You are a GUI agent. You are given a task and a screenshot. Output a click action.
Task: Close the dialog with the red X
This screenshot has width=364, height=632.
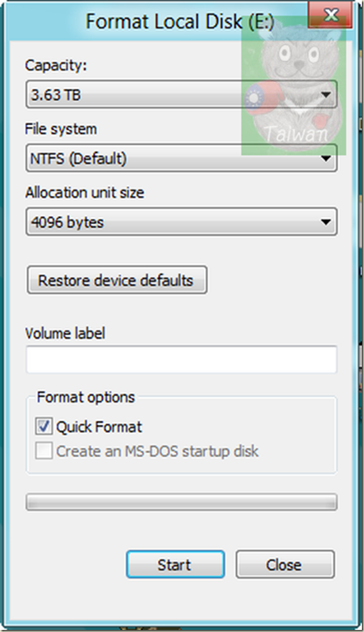330,16
